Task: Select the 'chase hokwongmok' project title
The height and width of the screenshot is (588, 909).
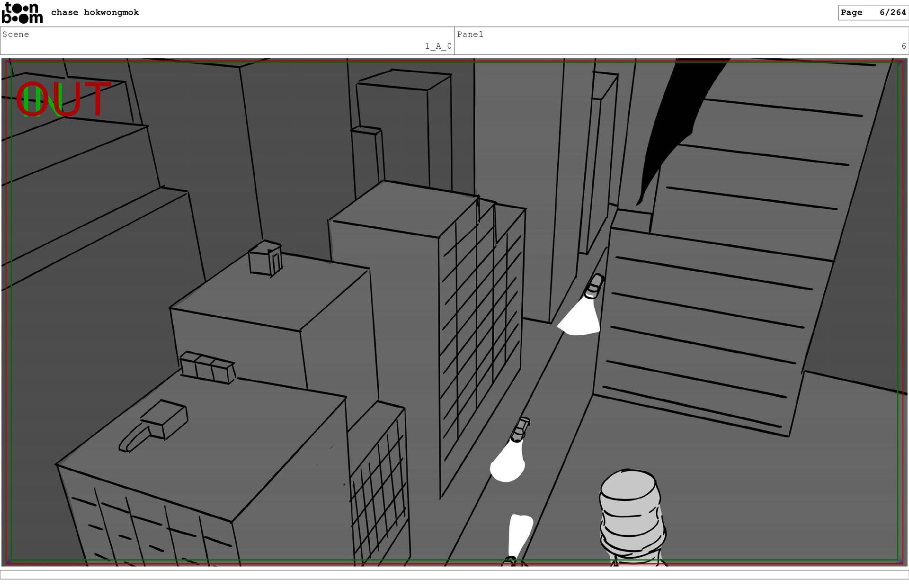Action: (95, 13)
